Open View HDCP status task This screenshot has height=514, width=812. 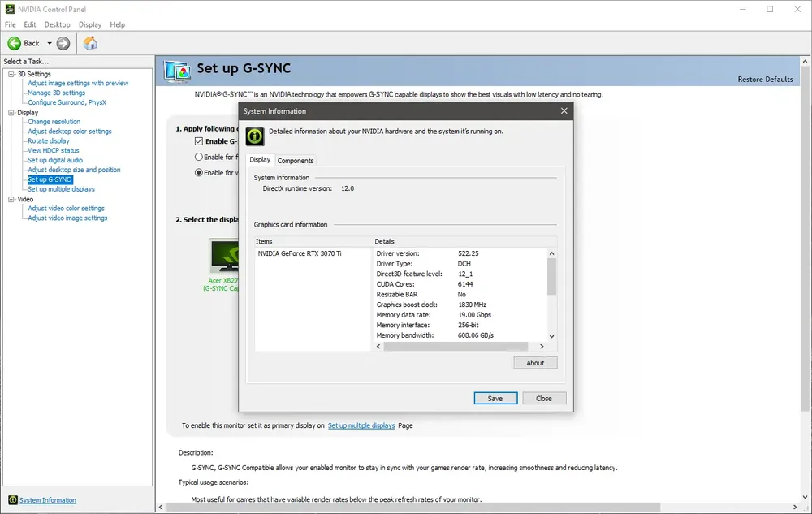pyautogui.click(x=54, y=151)
